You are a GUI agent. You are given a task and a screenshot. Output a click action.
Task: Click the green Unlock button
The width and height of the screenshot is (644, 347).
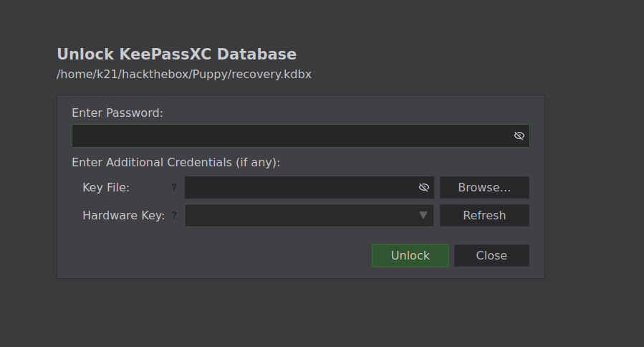tap(410, 256)
